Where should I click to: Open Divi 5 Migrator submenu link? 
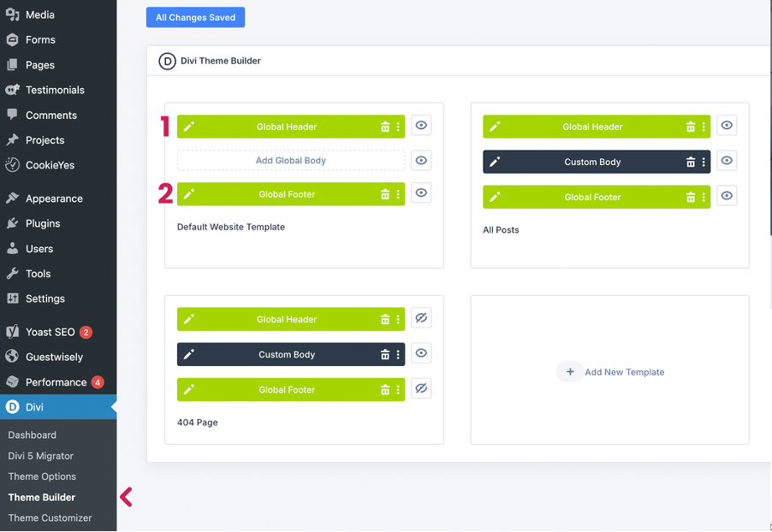41,456
